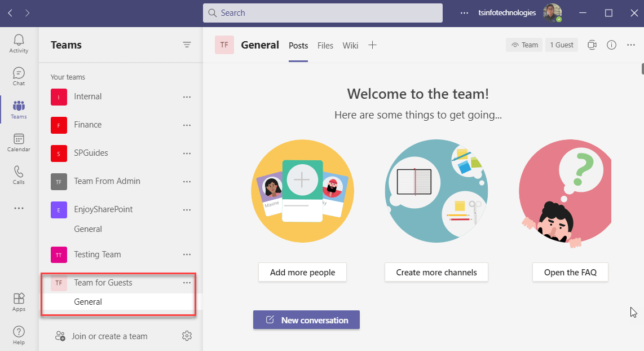Viewport: 644px width, 351px height.
Task: Open more options for Team for Guests
Action: [x=187, y=283]
